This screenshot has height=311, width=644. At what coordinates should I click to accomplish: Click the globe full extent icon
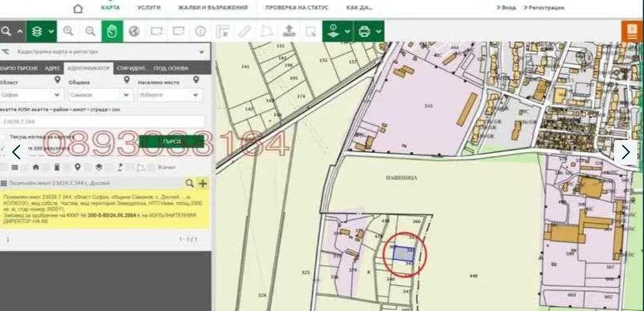coord(134,31)
